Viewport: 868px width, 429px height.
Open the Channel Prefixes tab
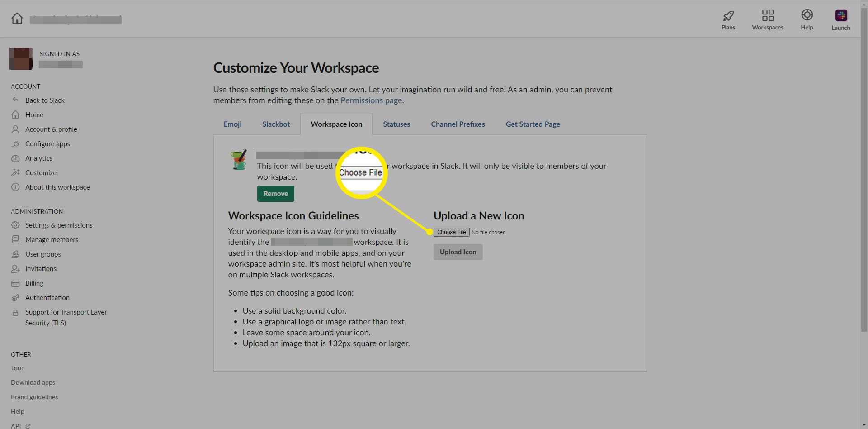pos(458,124)
